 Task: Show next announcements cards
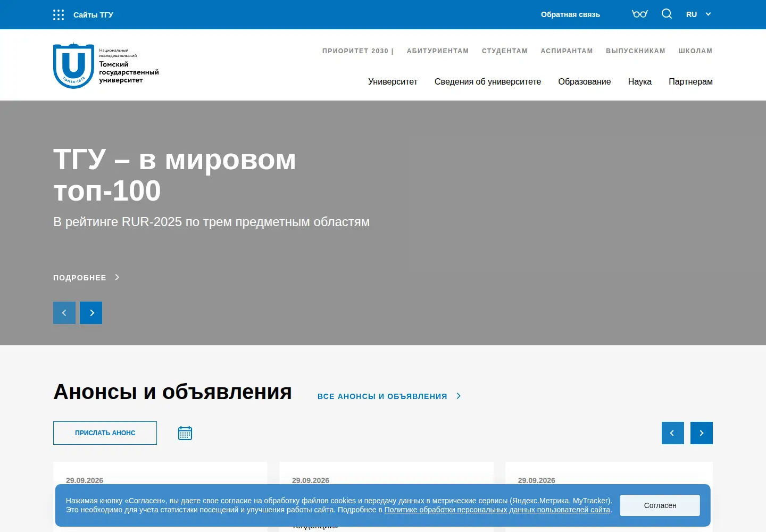702,433
